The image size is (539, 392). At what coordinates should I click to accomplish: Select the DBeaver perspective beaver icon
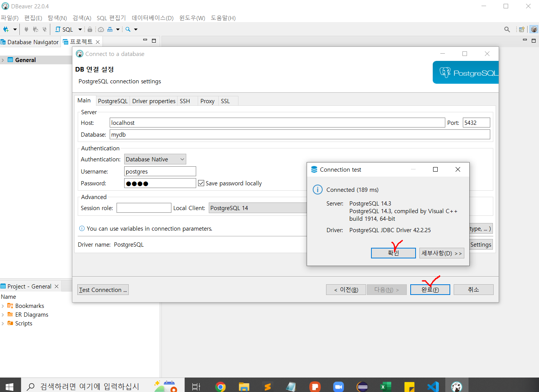pyautogui.click(x=534, y=29)
